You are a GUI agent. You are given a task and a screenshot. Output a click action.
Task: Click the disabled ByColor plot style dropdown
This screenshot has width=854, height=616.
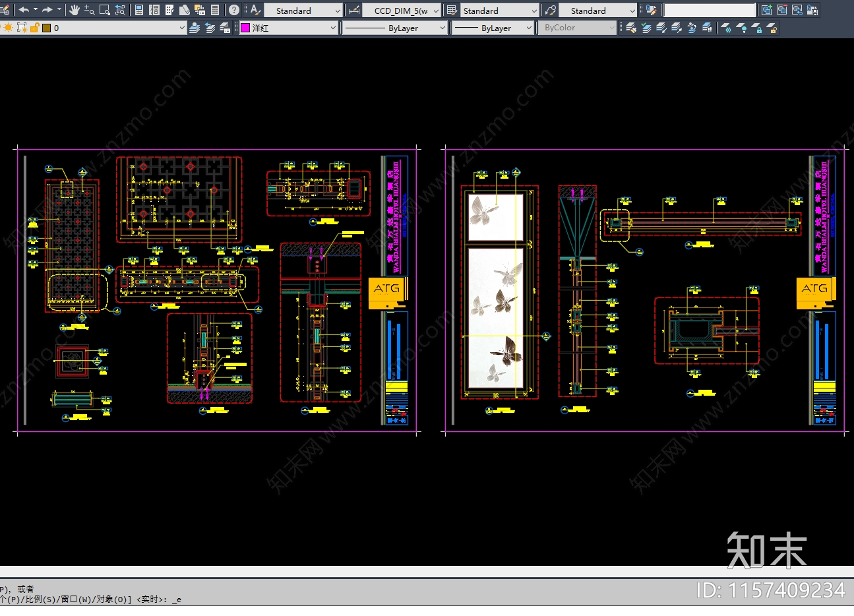(x=578, y=28)
